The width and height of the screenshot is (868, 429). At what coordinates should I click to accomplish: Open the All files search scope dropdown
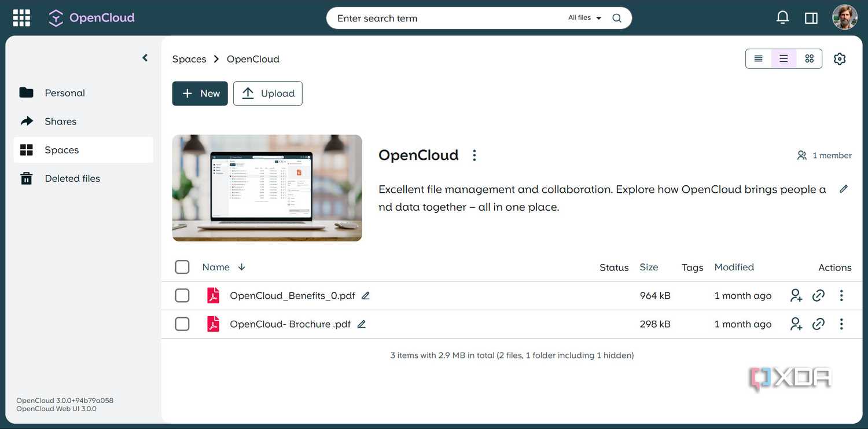(x=584, y=18)
